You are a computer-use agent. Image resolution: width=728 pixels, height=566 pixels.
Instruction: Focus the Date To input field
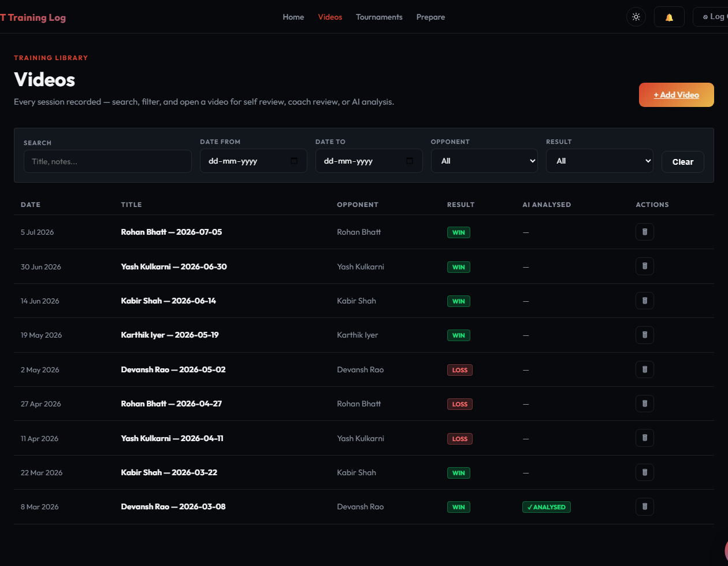pos(369,161)
